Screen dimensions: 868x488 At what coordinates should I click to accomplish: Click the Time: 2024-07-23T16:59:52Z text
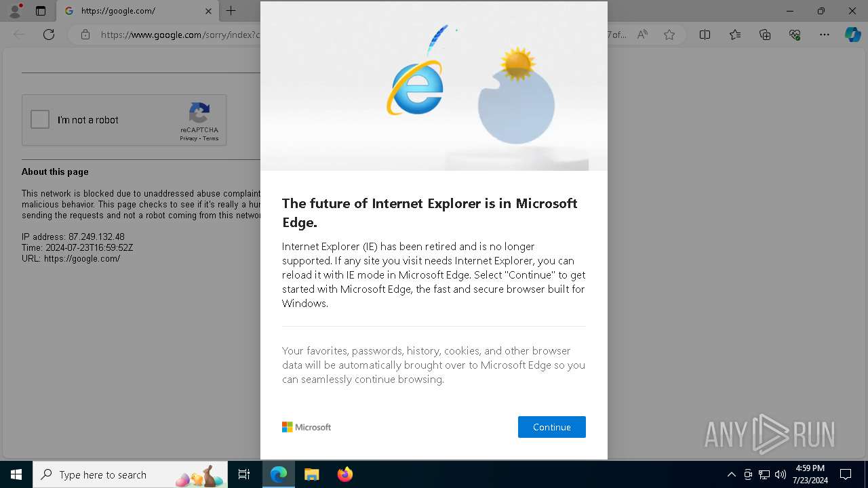(77, 248)
